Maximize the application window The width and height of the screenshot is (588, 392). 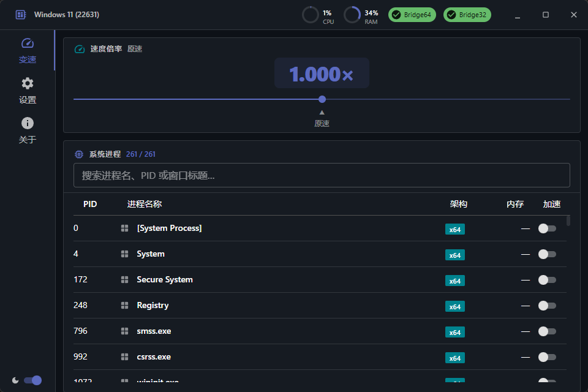pyautogui.click(x=546, y=15)
